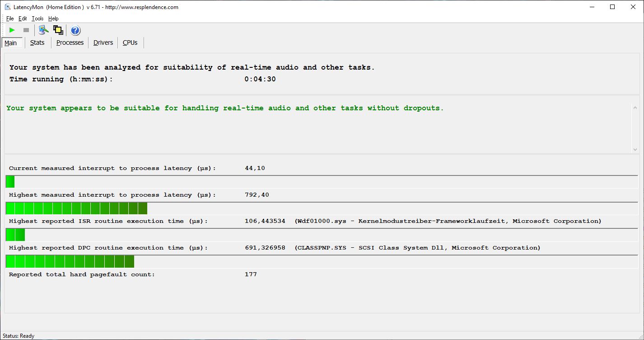
Task: Click the CLASSPNP.SYS driver description
Action: pos(417,248)
